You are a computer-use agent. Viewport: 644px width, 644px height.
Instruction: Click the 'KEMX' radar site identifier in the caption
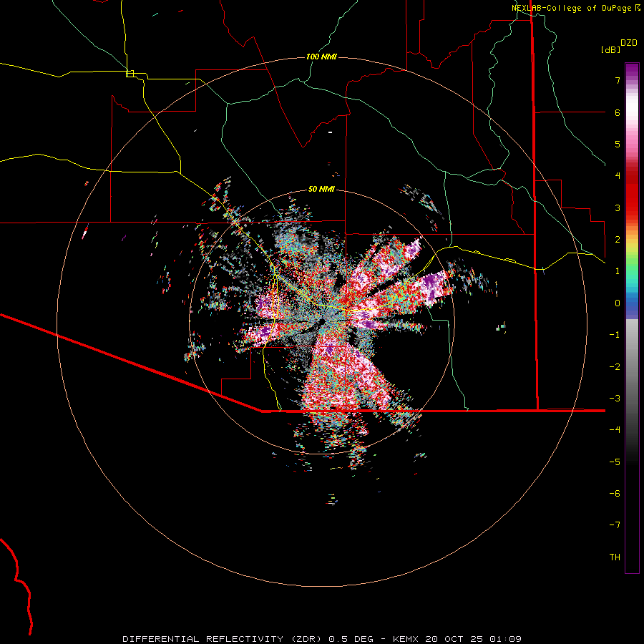click(406, 639)
